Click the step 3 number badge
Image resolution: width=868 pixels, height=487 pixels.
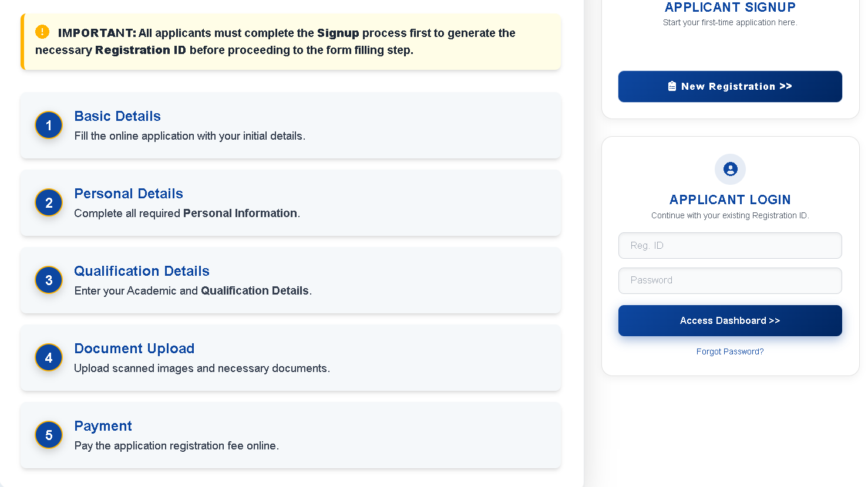click(49, 280)
